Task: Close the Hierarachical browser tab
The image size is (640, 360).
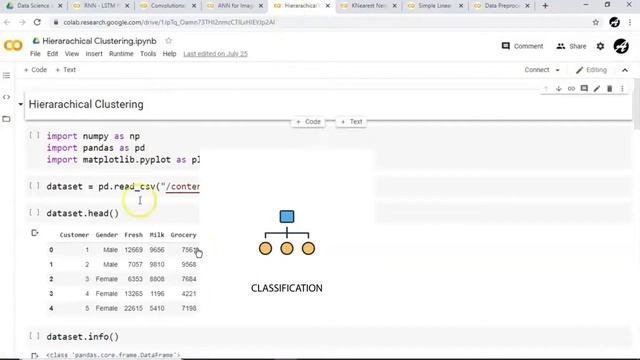Action: 327,6
